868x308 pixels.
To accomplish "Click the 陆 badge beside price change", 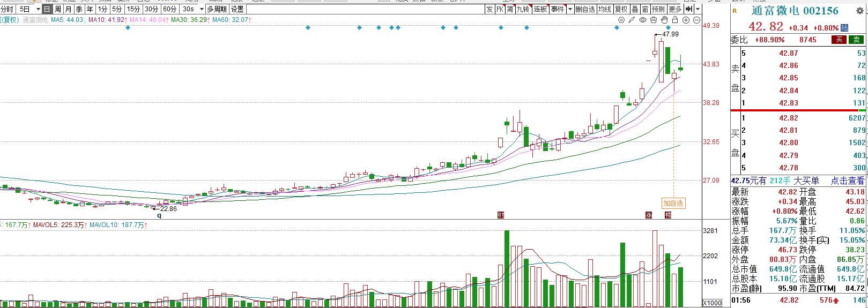I will click(844, 28).
